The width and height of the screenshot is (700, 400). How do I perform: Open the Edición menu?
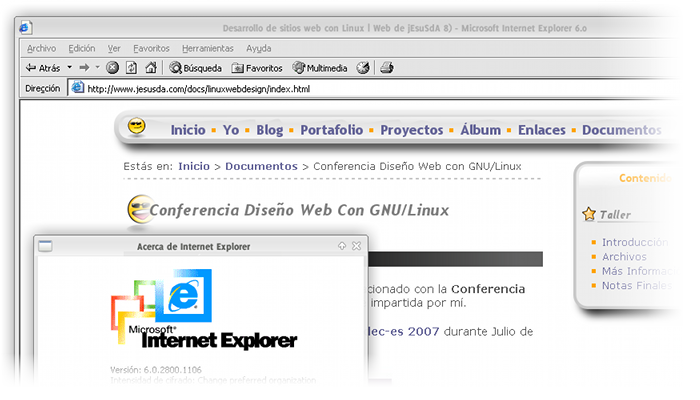[x=82, y=48]
